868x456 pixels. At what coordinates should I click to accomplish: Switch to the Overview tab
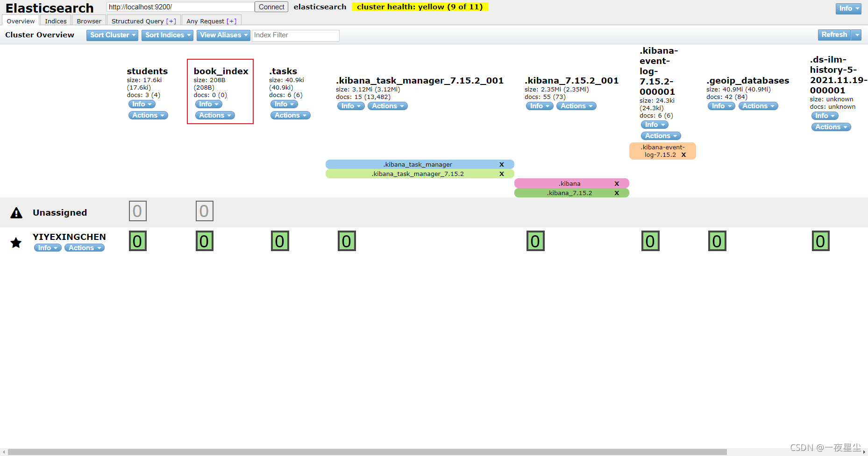pyautogui.click(x=21, y=21)
